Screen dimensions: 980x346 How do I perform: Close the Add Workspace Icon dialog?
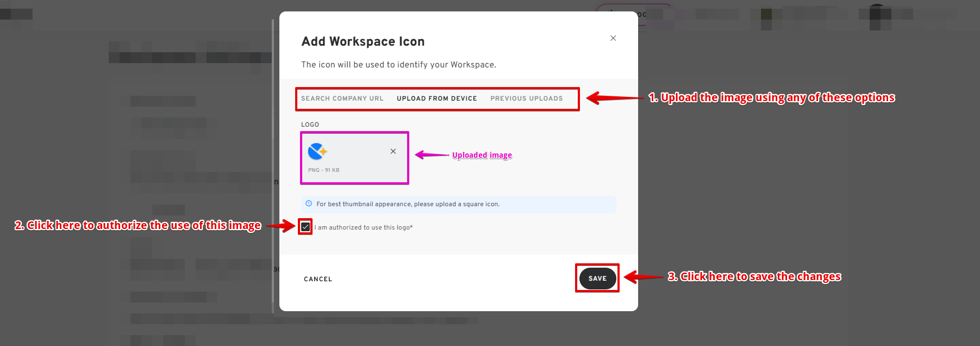click(x=613, y=38)
